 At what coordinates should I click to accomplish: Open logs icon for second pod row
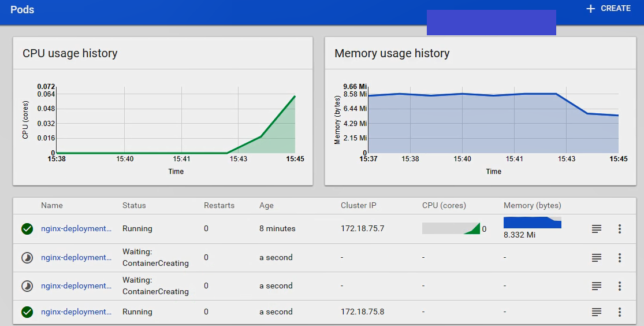point(597,258)
